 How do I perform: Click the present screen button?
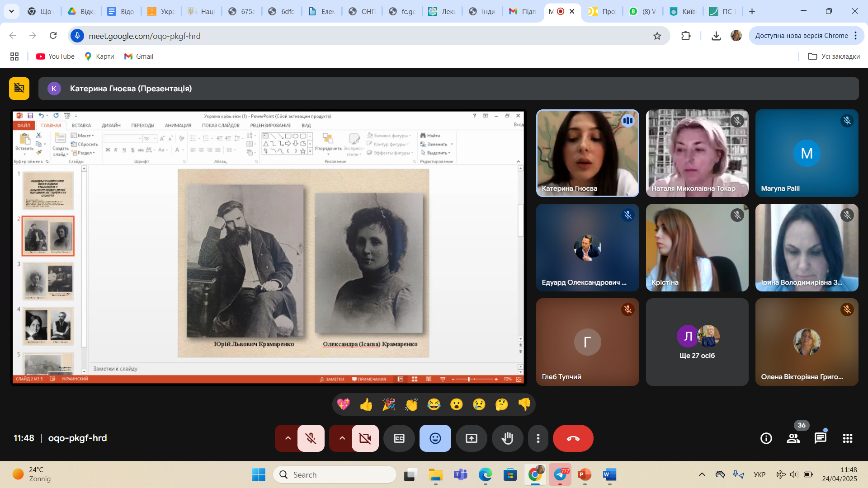coord(471,438)
